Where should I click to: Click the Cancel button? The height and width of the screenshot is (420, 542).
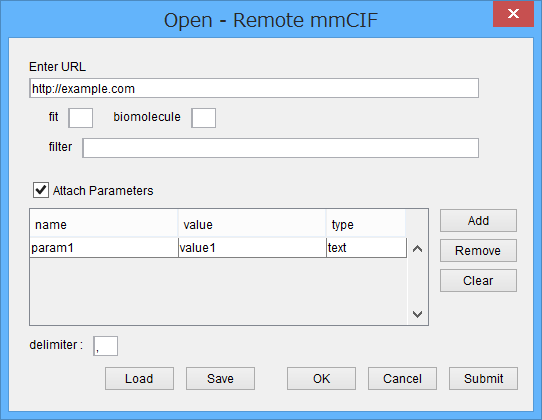pyautogui.click(x=402, y=379)
